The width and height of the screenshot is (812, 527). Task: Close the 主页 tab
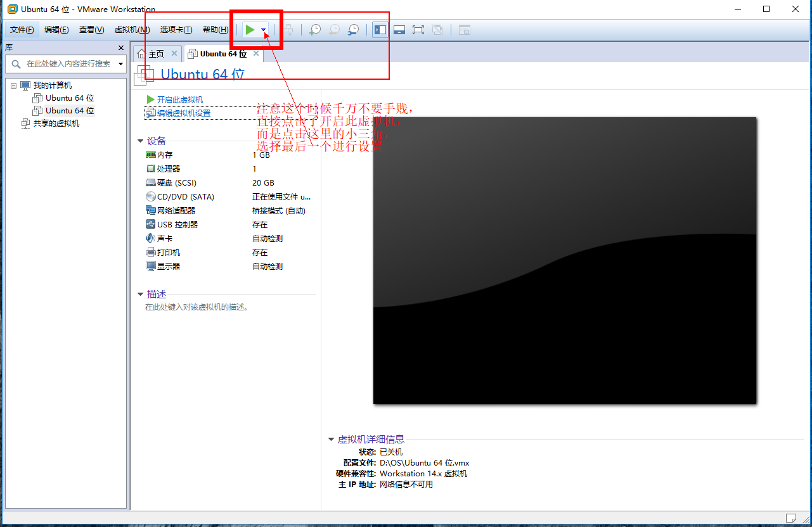click(174, 54)
